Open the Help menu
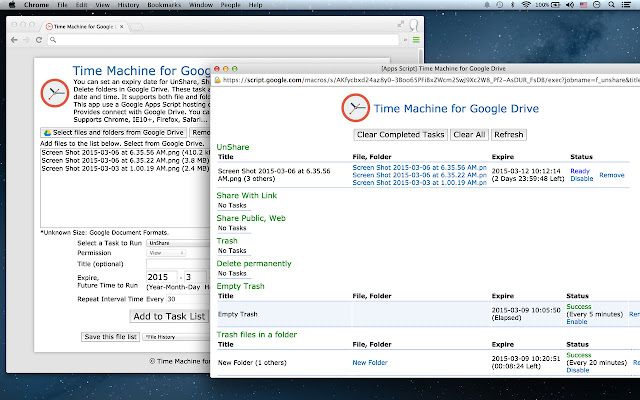Viewport: 640px width, 400px height. (256, 5)
